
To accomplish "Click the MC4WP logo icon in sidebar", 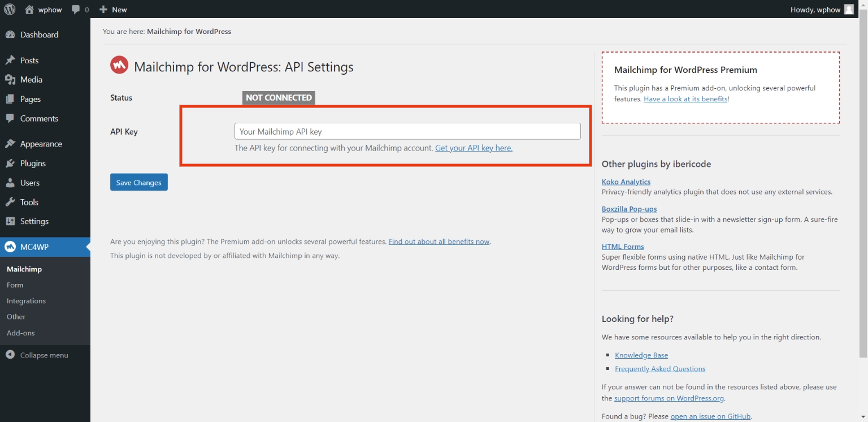I will point(10,247).
